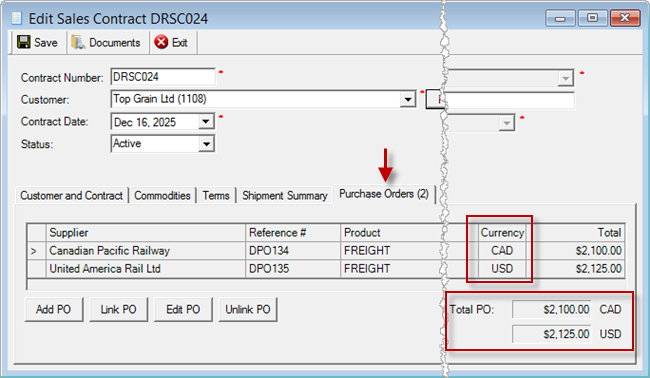Click the Add PO button
Image resolution: width=650 pixels, height=378 pixels.
[53, 309]
